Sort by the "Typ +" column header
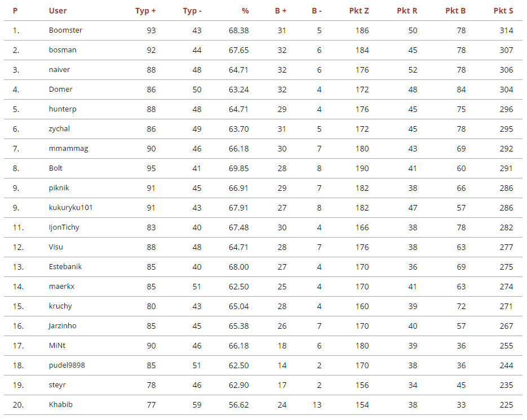This screenshot has height=420, width=527. pos(145,11)
